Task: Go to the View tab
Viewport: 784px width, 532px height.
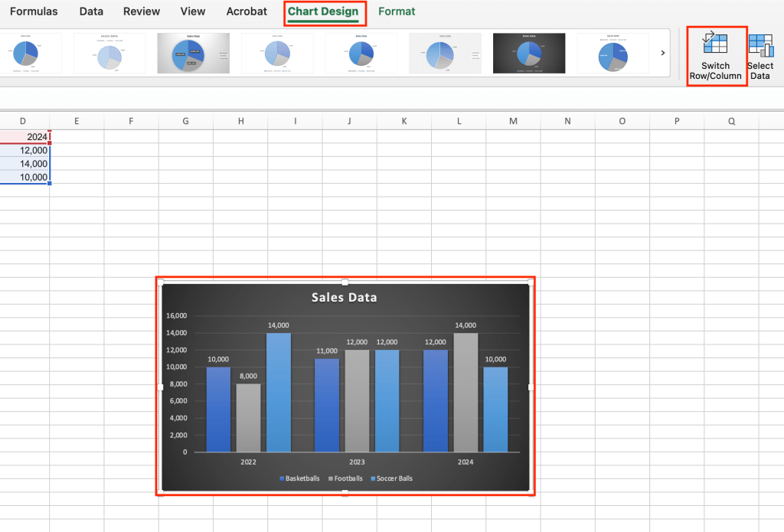Action: (x=192, y=11)
